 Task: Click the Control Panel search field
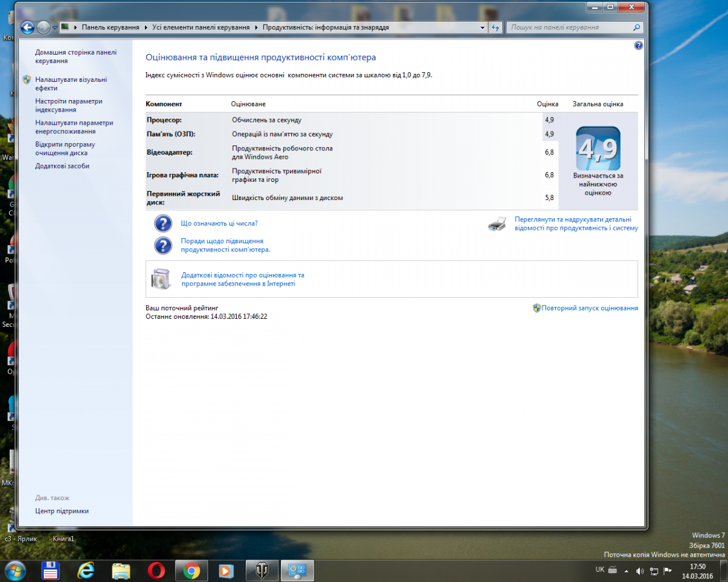(x=569, y=27)
